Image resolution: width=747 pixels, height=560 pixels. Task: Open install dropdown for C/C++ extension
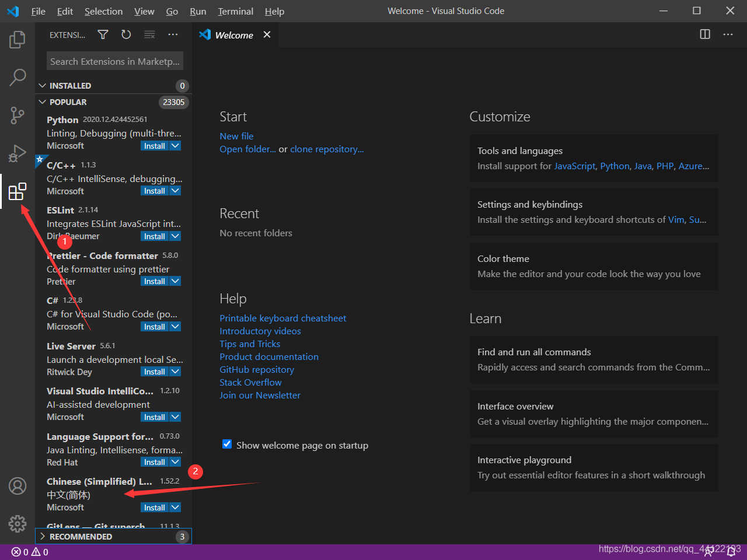click(x=175, y=191)
